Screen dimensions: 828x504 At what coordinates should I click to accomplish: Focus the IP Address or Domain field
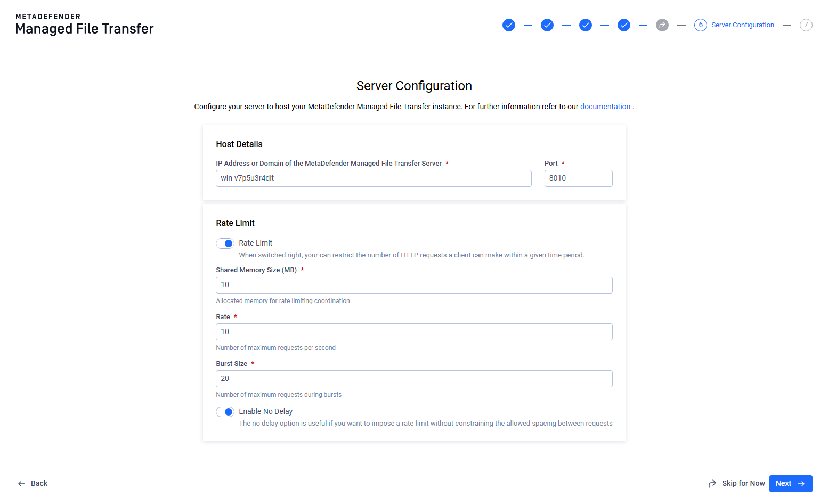(x=374, y=178)
